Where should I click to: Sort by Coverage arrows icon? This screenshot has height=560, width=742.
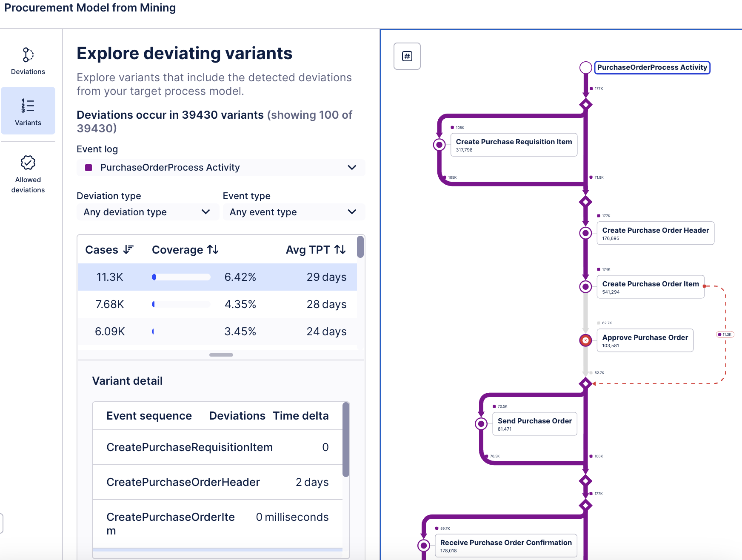point(213,250)
